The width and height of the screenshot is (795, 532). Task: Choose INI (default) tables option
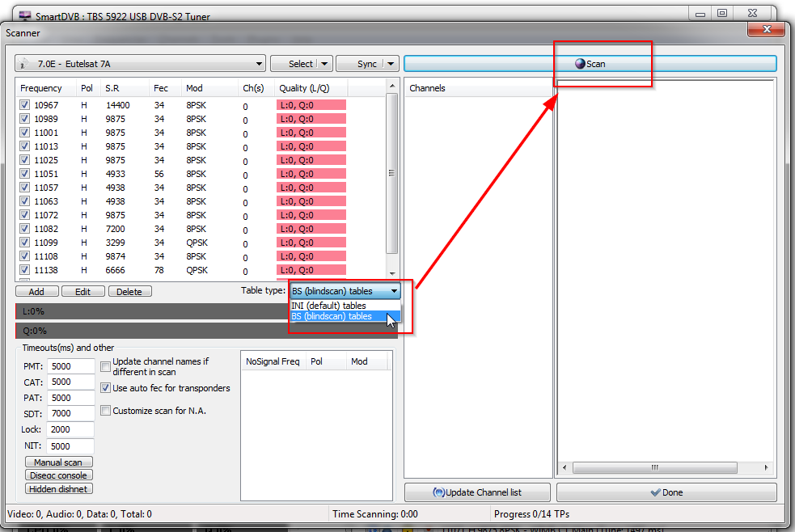click(x=345, y=306)
